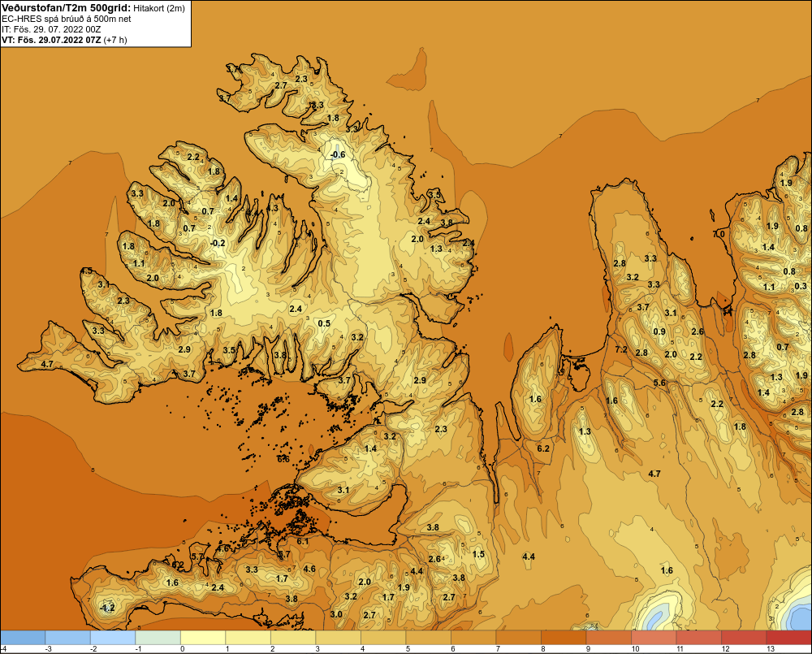The image size is (812, 654).
Task: Click the '4.5' temperature value on the map
Action: [x=86, y=271]
